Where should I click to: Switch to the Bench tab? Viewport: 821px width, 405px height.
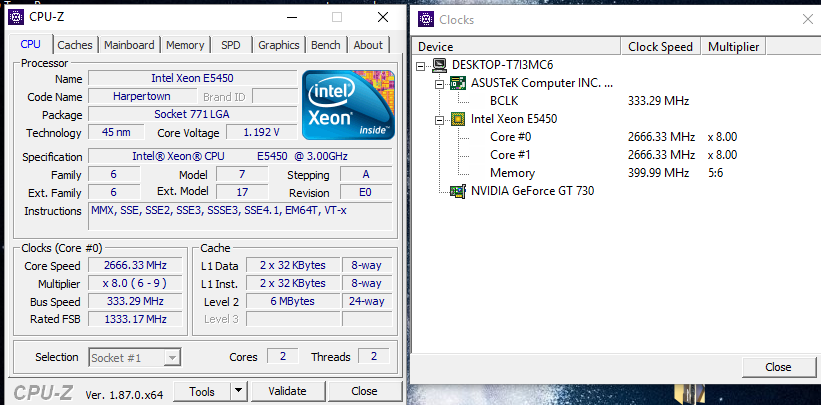[x=326, y=45]
